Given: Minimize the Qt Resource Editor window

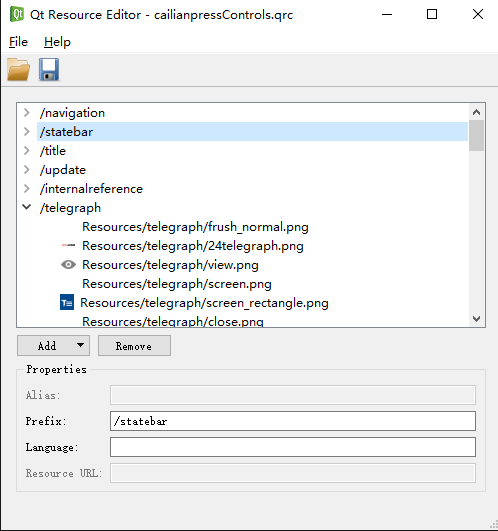Looking at the screenshot, I should pyautogui.click(x=387, y=14).
